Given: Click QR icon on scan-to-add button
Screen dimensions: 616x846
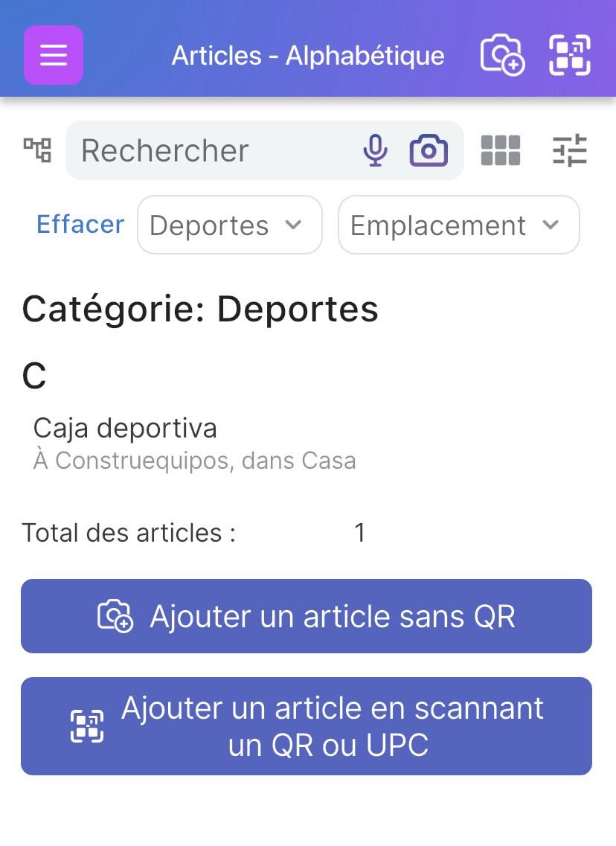Looking at the screenshot, I should pyautogui.click(x=87, y=726).
